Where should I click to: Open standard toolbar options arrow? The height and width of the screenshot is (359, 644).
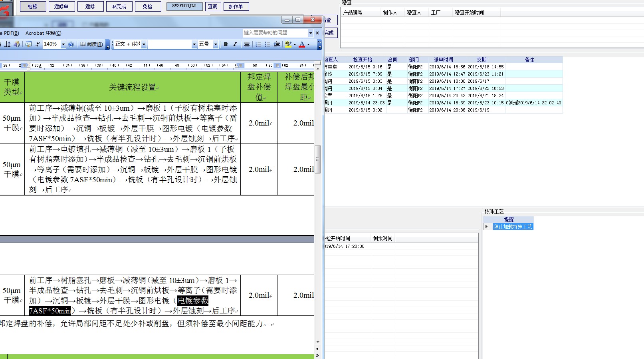pos(108,44)
